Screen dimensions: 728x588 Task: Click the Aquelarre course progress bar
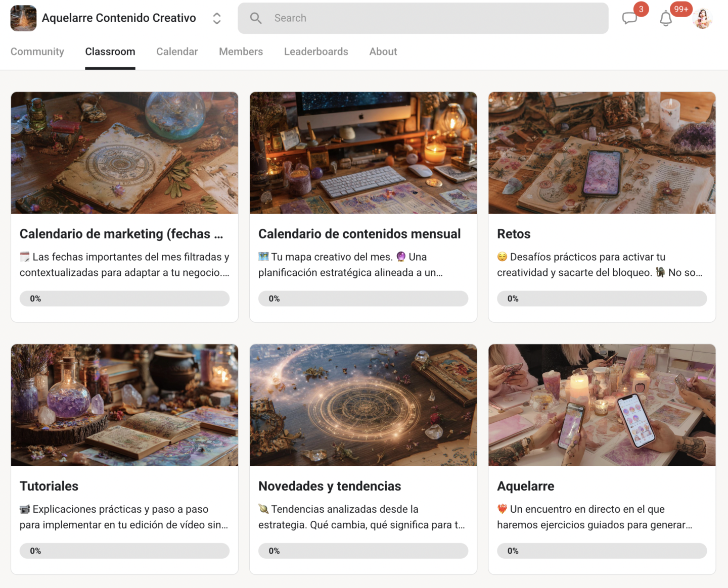click(x=602, y=551)
